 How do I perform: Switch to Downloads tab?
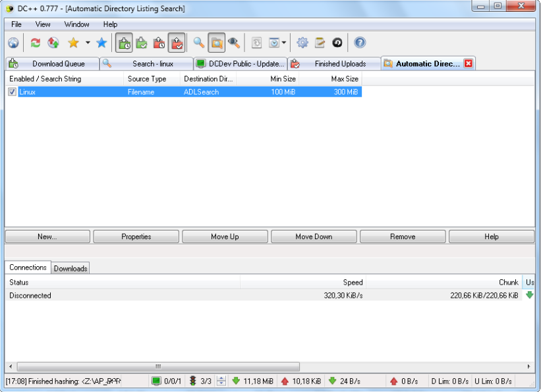[71, 268]
